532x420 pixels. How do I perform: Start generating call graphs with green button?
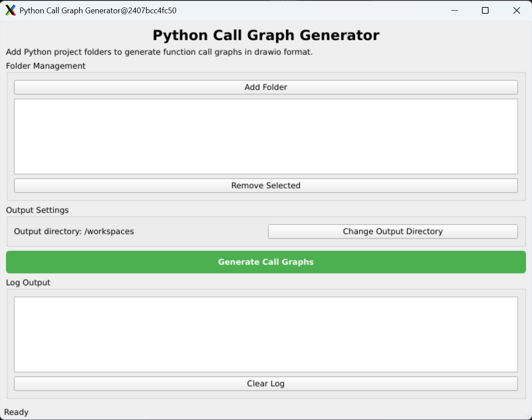click(x=266, y=262)
